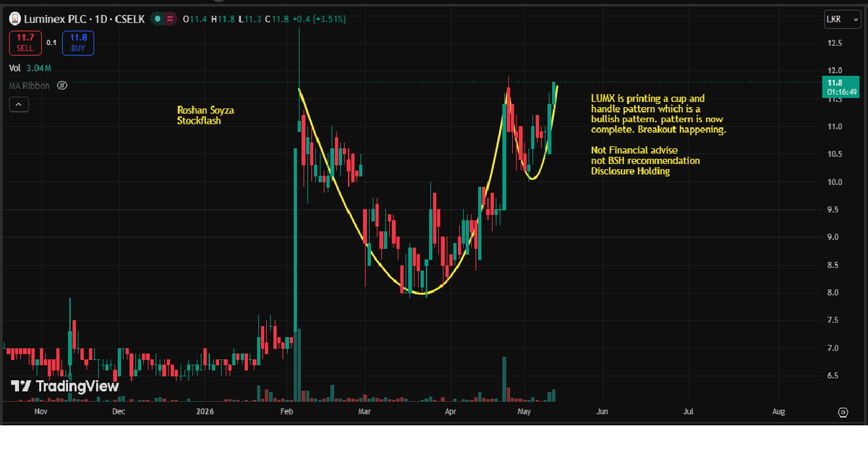
Task: Click the 10.5 price axis label
Action: coord(834,154)
